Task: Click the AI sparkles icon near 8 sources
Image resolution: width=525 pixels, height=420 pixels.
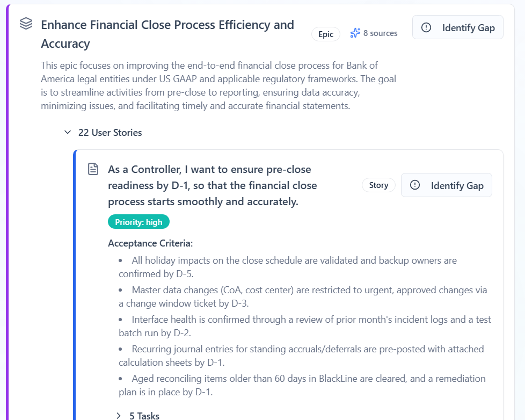Action: (355, 33)
